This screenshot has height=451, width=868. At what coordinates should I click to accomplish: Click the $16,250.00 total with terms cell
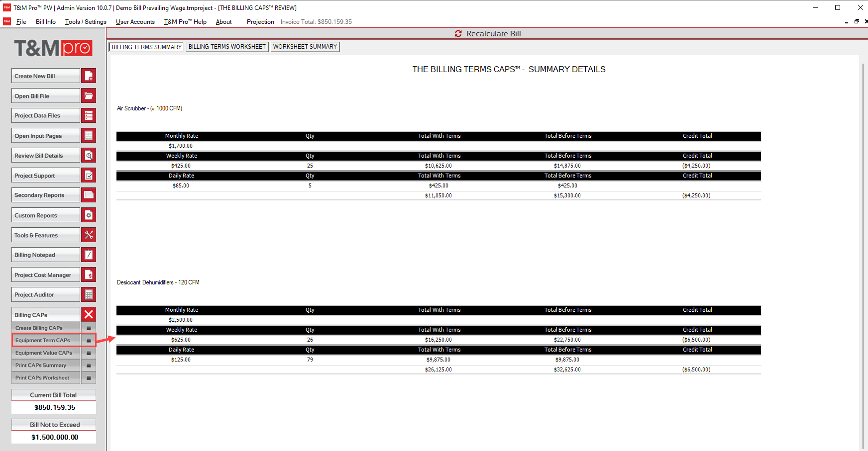coord(438,340)
